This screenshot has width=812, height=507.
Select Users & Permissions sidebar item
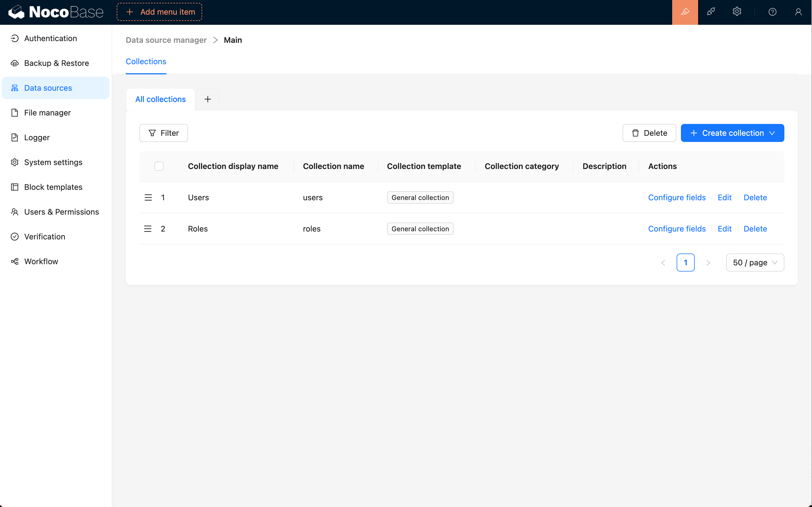point(61,212)
